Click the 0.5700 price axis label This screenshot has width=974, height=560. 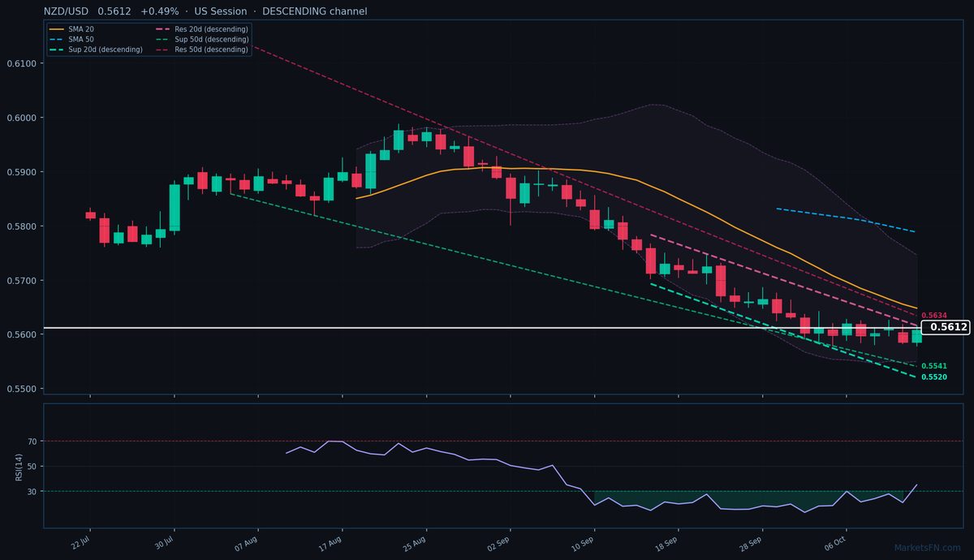coord(21,281)
